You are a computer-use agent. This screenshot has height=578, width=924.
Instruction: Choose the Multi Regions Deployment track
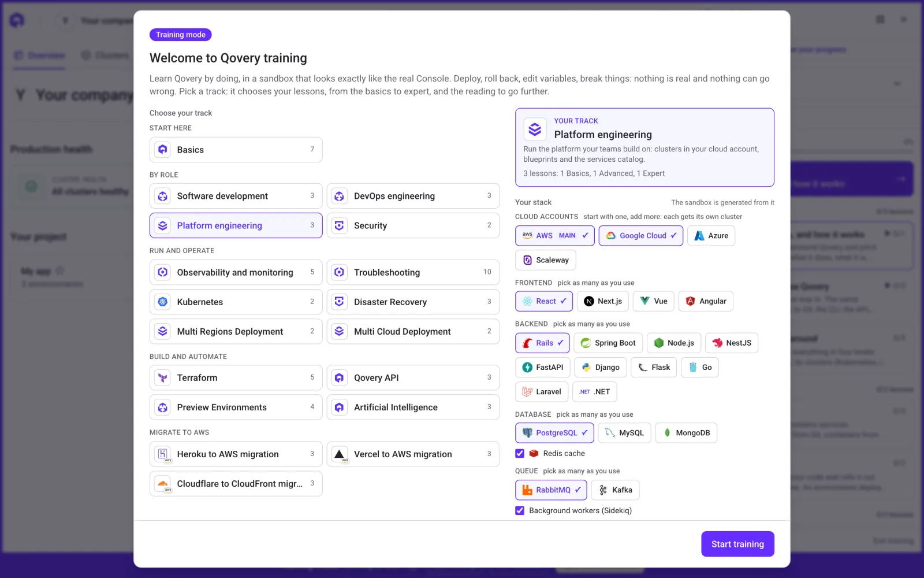[x=236, y=331]
